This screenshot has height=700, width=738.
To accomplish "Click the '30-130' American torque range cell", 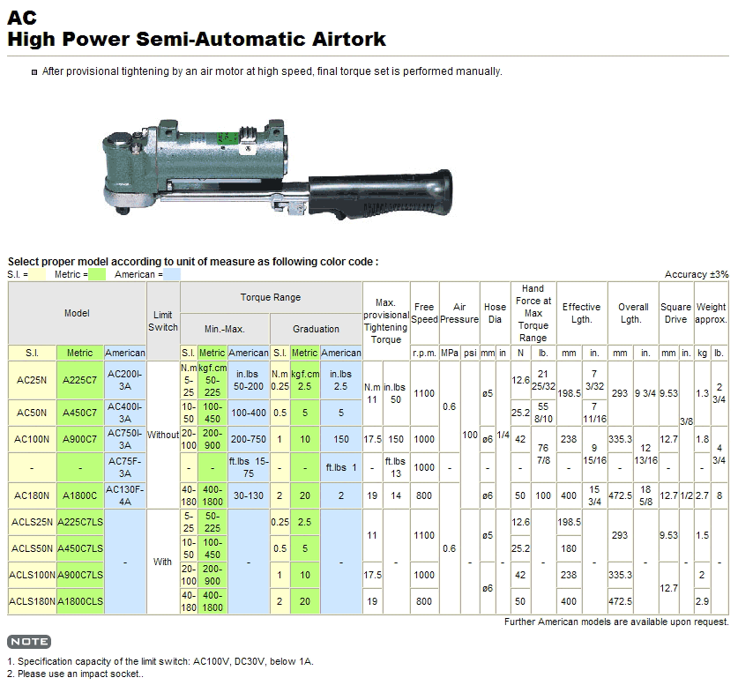I will pyautogui.click(x=249, y=495).
